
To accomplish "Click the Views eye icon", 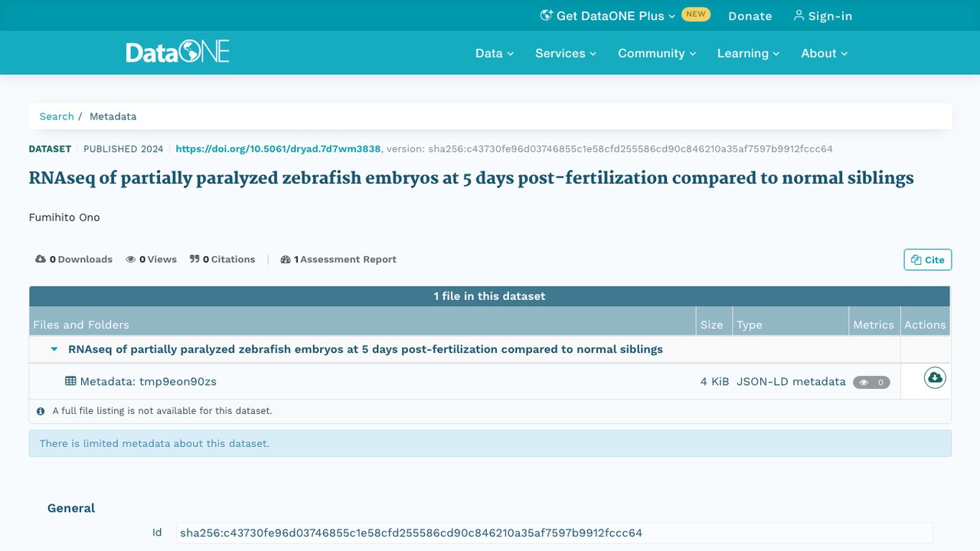I will 131,259.
